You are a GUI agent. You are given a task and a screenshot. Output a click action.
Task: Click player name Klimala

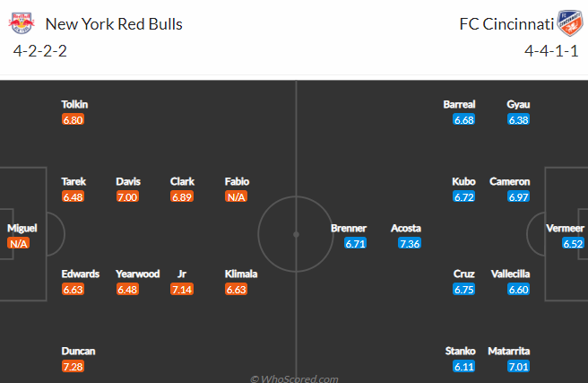pos(241,274)
